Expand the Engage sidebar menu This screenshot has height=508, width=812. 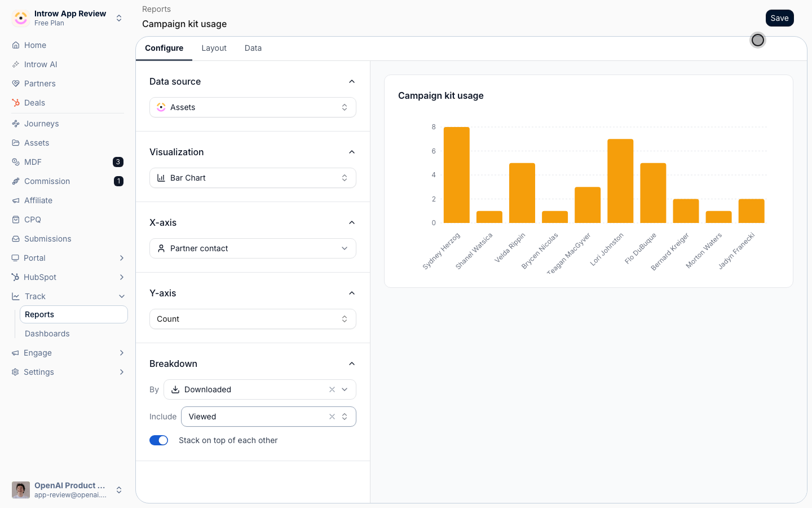(x=68, y=353)
